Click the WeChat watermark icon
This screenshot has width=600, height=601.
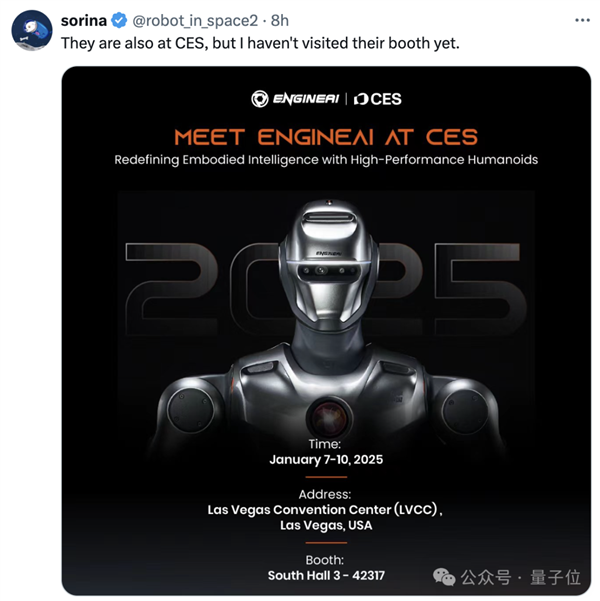(x=444, y=577)
